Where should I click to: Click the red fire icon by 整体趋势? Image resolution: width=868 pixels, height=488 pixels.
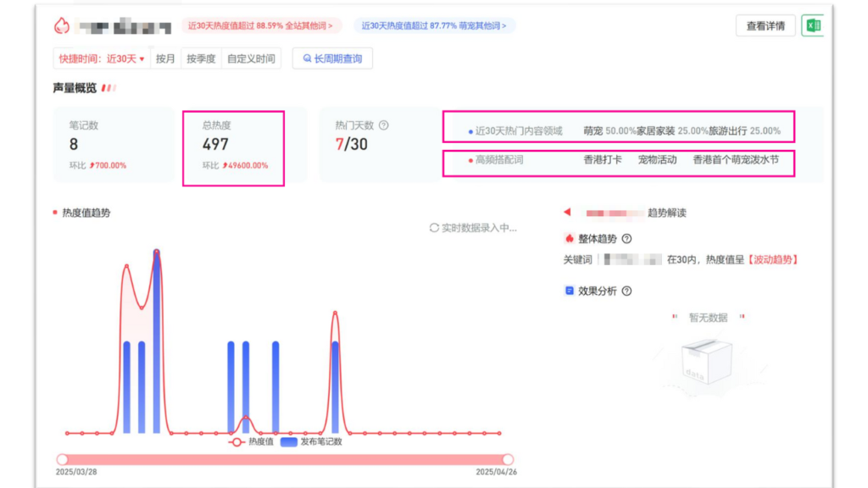point(570,239)
